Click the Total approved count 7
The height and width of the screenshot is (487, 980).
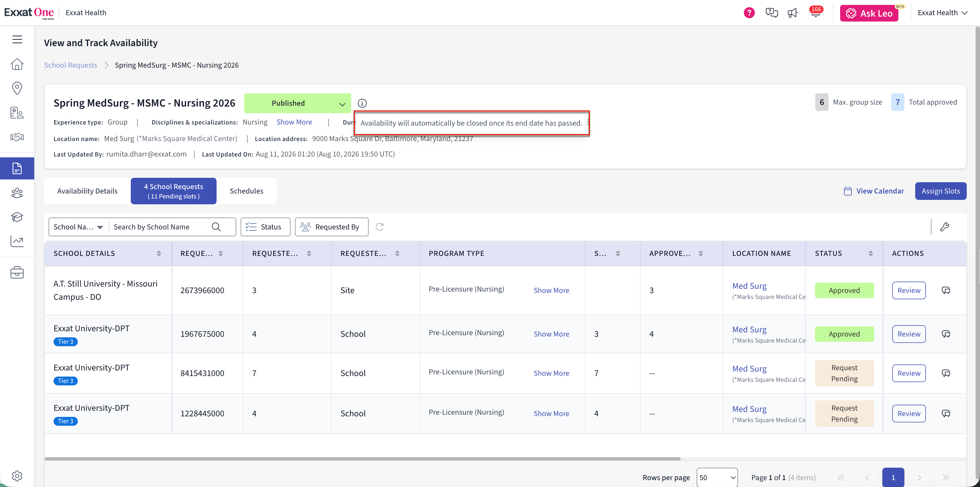coord(898,102)
